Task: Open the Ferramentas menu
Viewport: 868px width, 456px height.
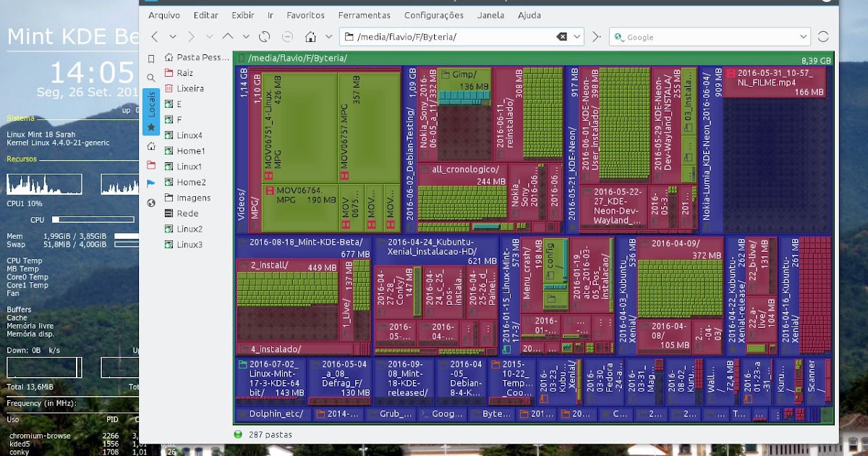Action: [x=365, y=15]
